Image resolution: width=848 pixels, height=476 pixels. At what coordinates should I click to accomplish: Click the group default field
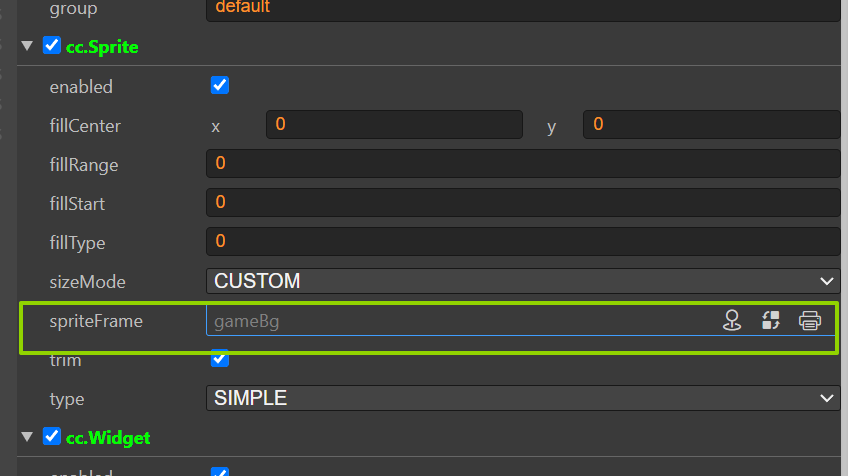523,9
